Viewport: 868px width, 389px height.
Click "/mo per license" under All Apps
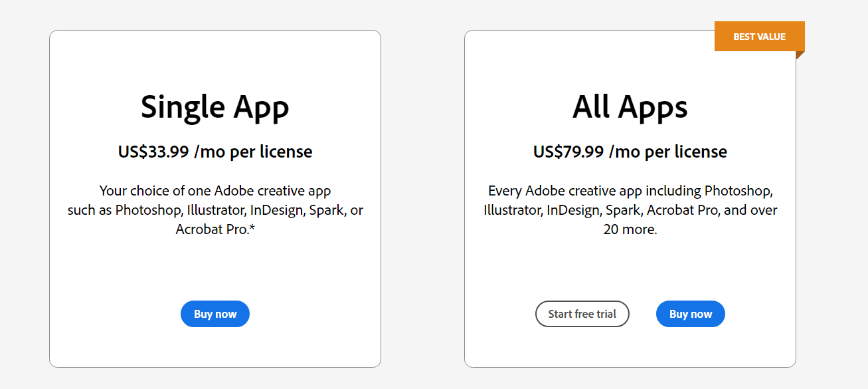click(669, 152)
